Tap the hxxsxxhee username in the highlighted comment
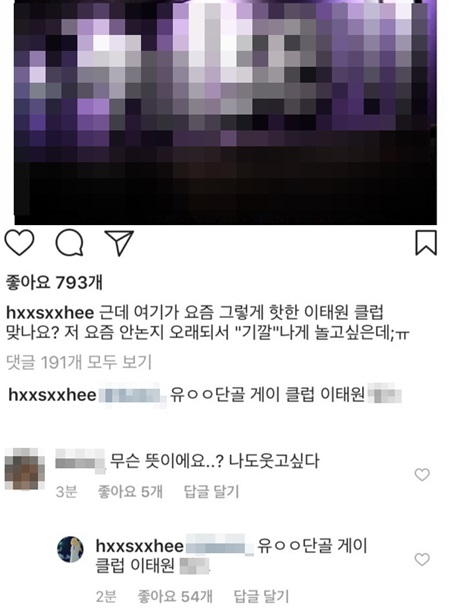Viewport: 450px width, 613px height. (x=52, y=395)
